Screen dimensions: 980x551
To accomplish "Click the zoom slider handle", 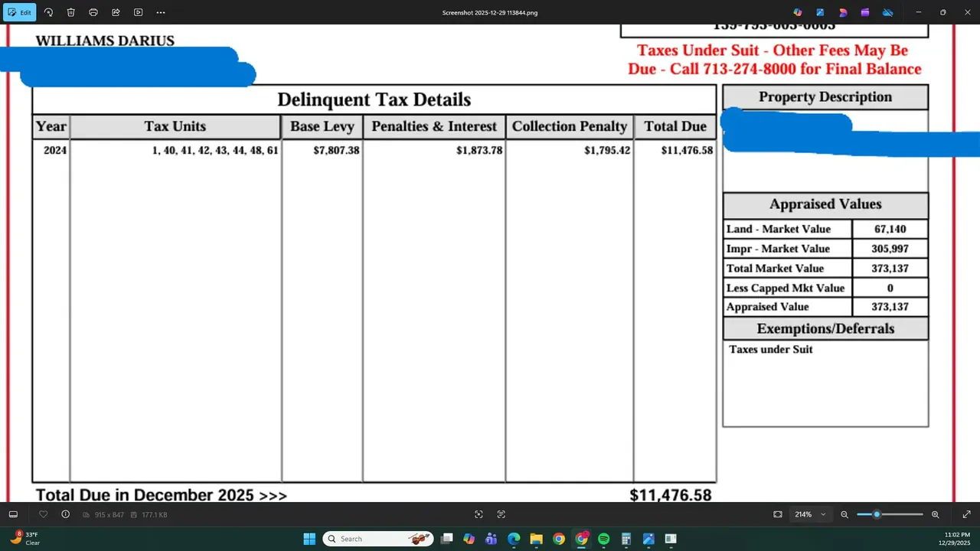I will (x=877, y=514).
